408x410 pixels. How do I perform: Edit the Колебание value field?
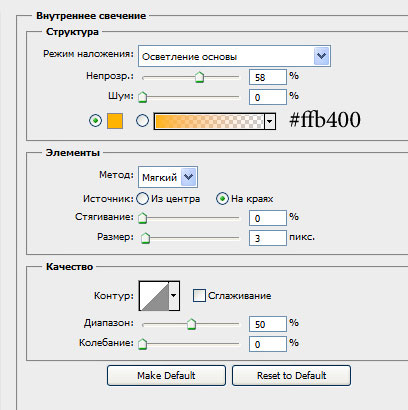coord(268,344)
